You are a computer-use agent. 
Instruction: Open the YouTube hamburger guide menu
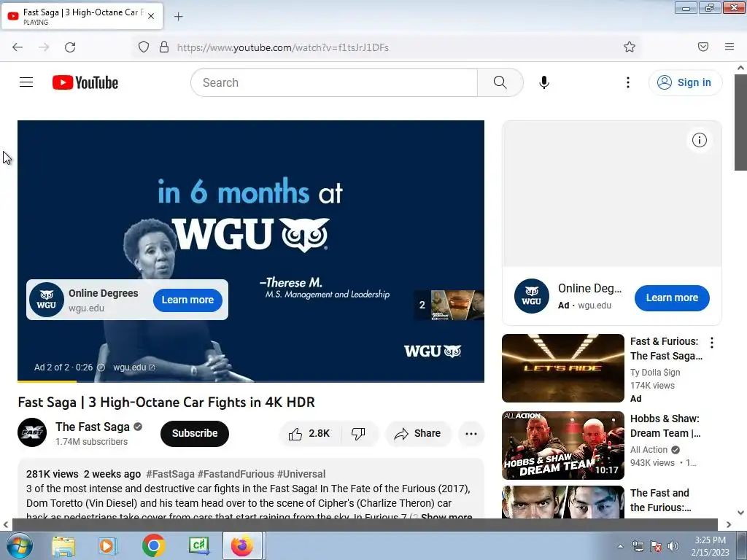(26, 82)
